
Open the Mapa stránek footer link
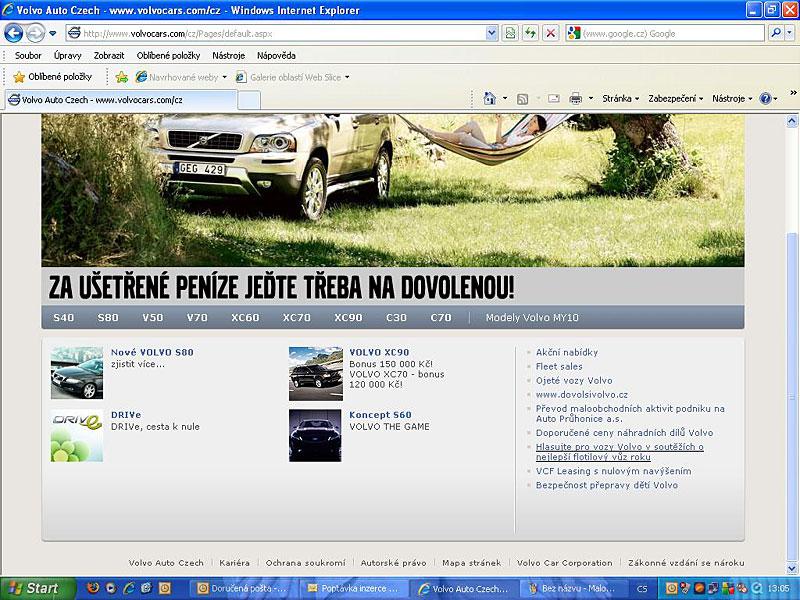pyautogui.click(x=471, y=563)
